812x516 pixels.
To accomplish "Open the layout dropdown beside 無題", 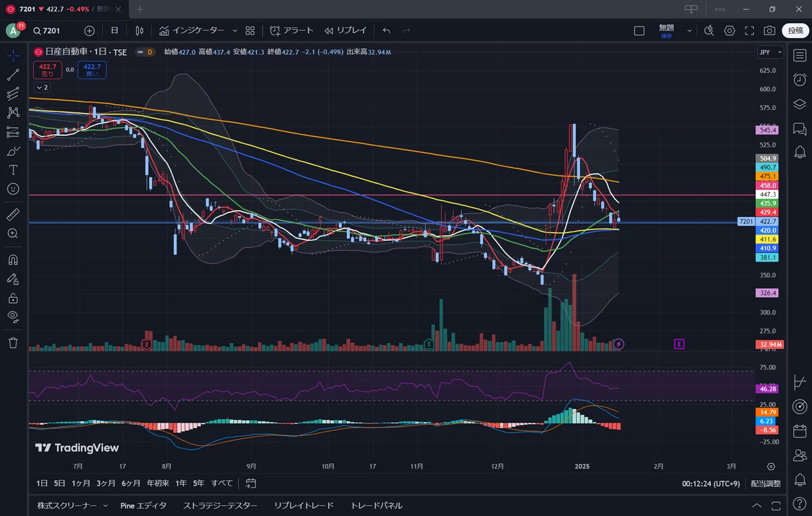I will click(690, 30).
